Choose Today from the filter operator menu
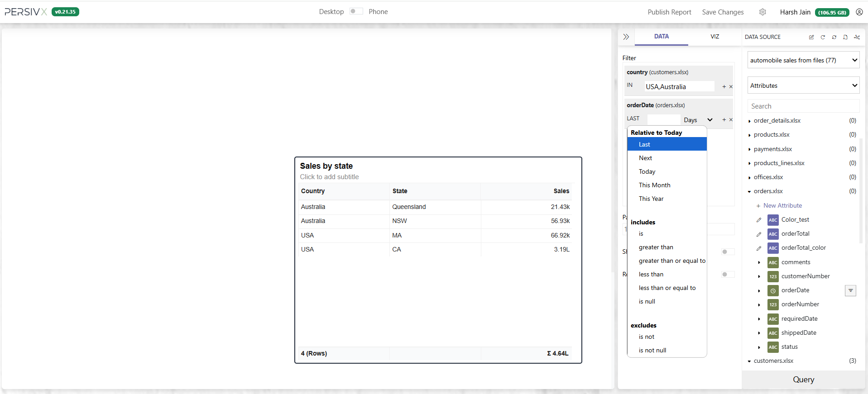The width and height of the screenshot is (868, 394). click(667, 171)
